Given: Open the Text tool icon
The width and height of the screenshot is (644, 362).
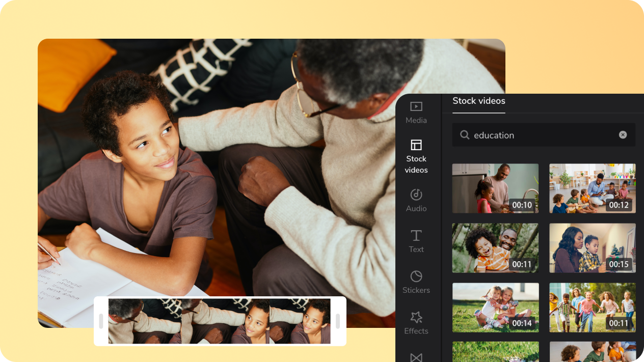Looking at the screenshot, I should (416, 235).
